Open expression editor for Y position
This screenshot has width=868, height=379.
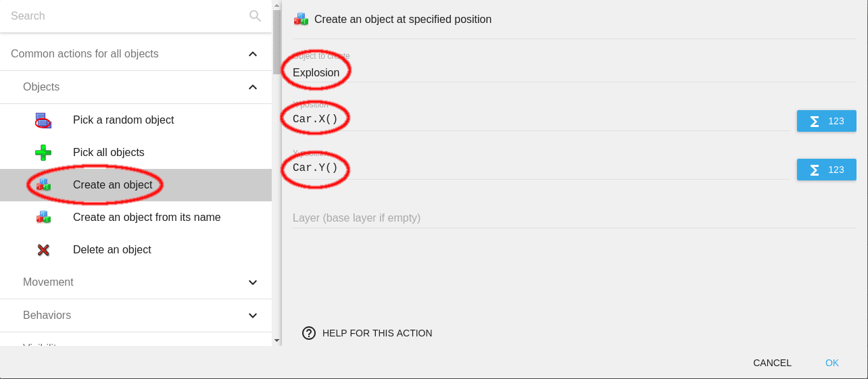tap(826, 170)
